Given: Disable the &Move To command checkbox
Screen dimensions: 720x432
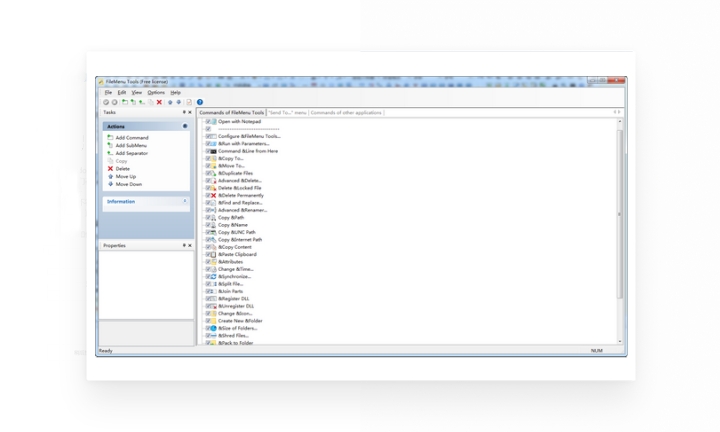Looking at the screenshot, I should point(208,166).
